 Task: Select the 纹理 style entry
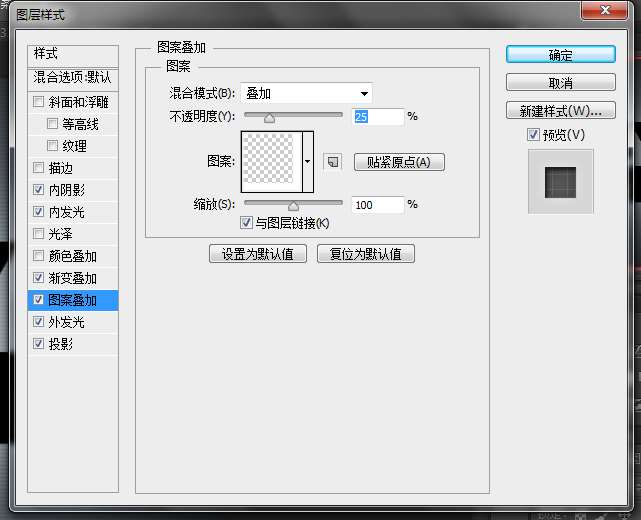tap(74, 146)
